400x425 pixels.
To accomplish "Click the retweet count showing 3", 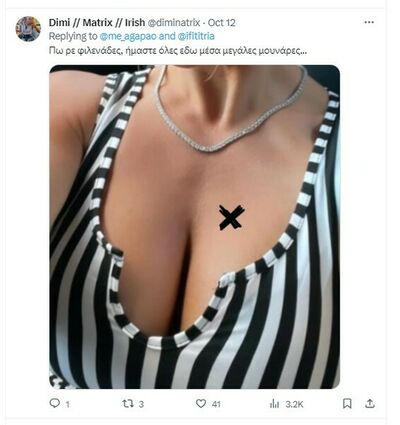I will (141, 404).
